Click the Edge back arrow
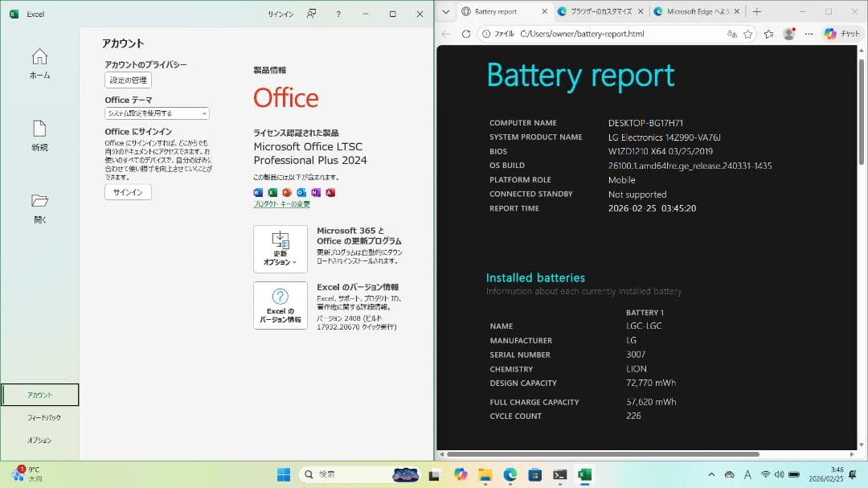The width and height of the screenshot is (868, 488). (x=445, y=34)
